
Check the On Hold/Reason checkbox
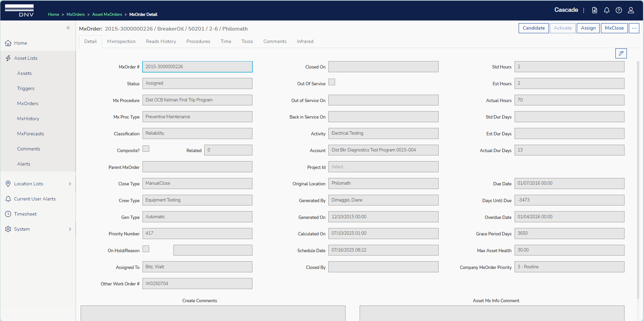pos(146,249)
